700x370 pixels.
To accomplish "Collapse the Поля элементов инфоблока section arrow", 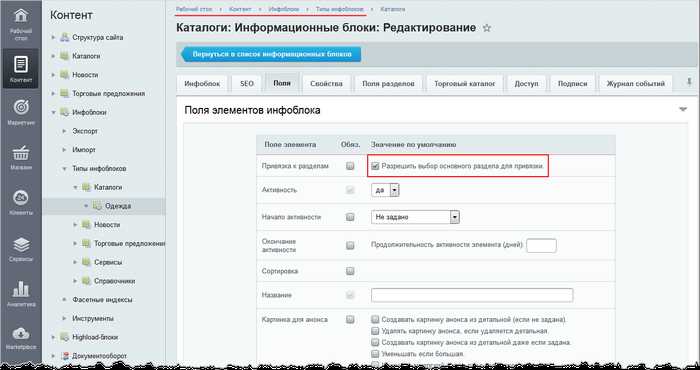I will click(683, 109).
